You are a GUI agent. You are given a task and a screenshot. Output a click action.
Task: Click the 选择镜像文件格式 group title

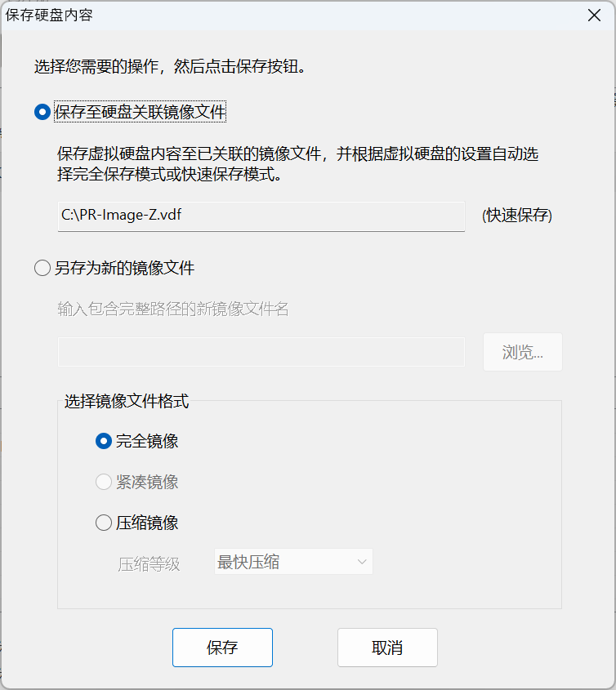[x=127, y=401]
